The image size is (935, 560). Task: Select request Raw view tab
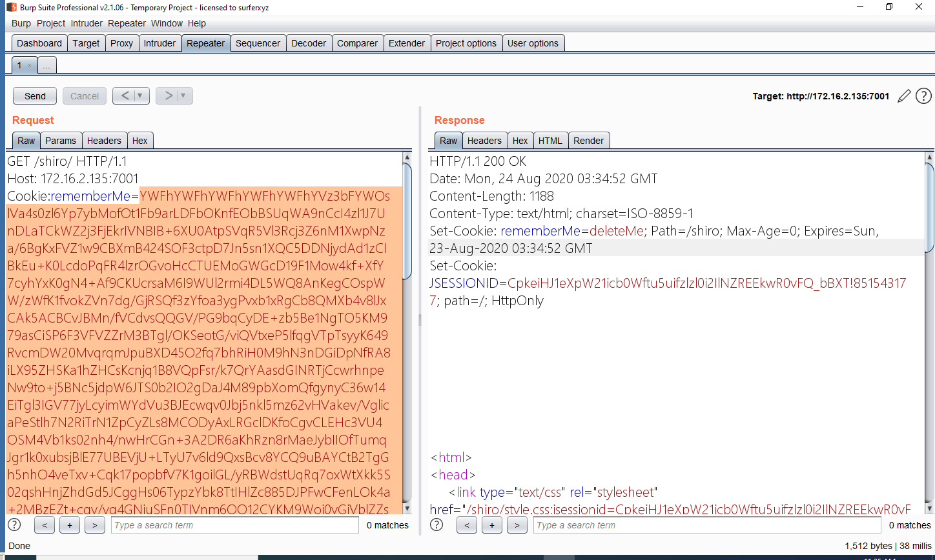click(x=26, y=141)
